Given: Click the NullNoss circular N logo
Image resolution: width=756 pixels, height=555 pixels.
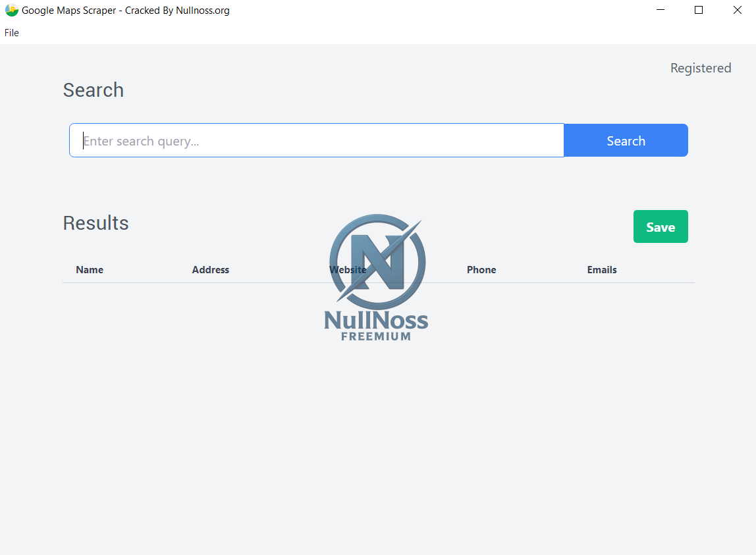Looking at the screenshot, I should coord(377,261).
